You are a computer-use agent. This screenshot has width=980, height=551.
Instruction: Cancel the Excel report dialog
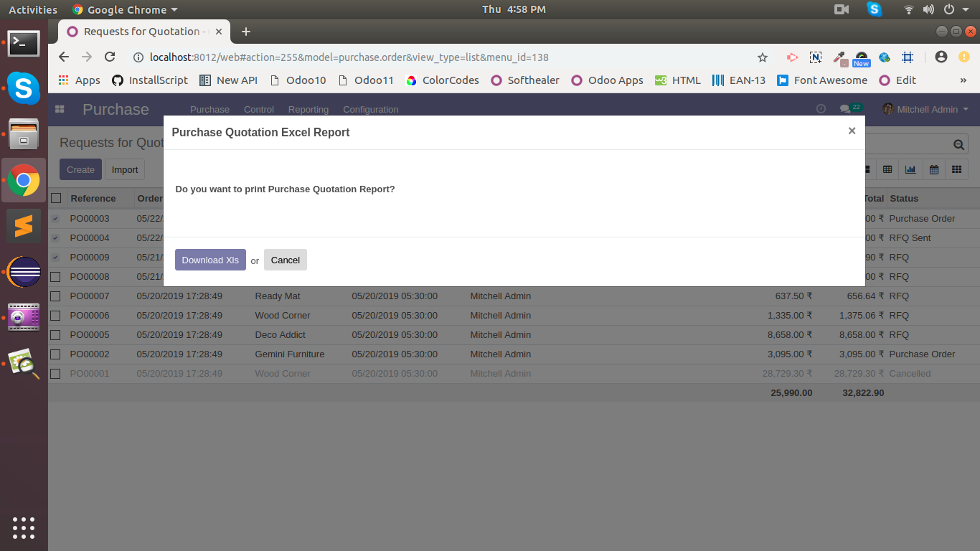click(x=286, y=260)
